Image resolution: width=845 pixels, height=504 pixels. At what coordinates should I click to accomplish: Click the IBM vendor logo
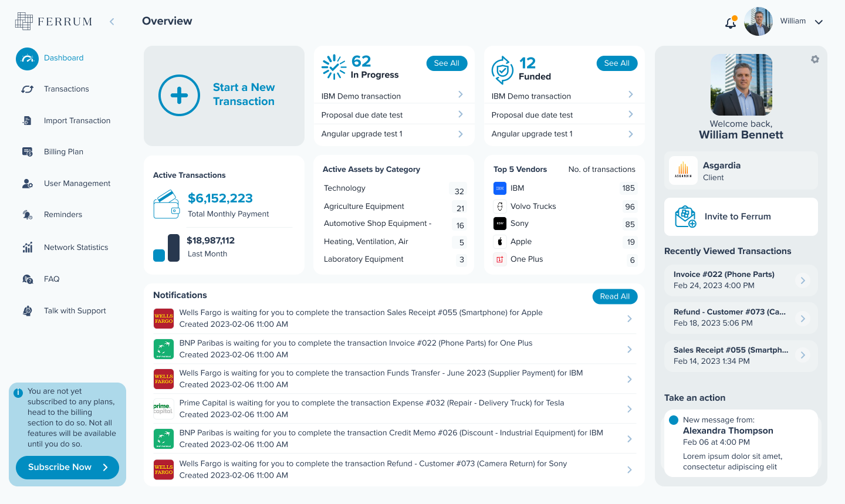pos(500,188)
